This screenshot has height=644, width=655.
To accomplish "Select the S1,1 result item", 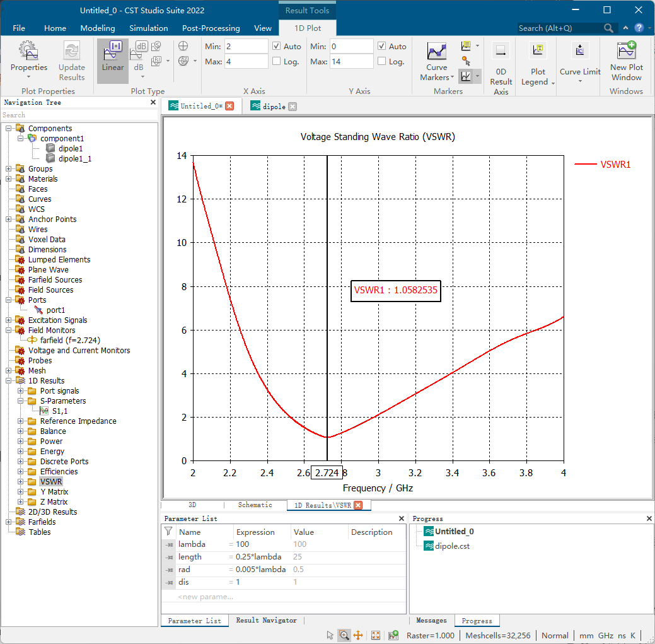I will point(59,411).
